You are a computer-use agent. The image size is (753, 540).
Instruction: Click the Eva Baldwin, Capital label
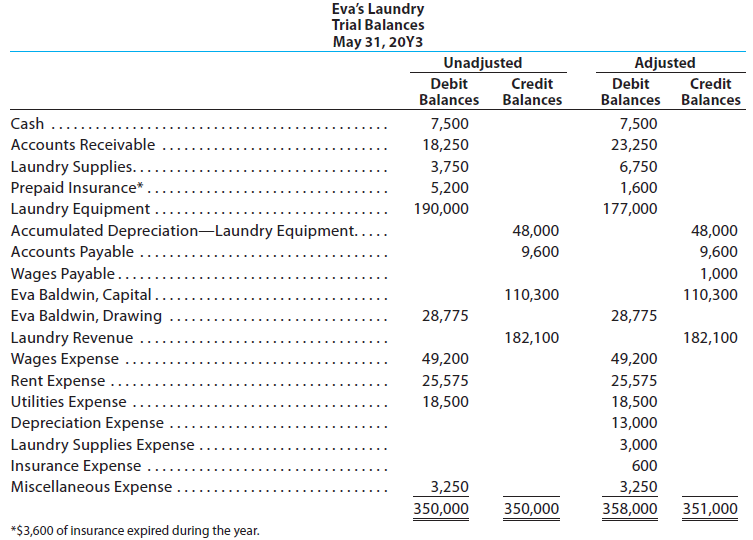pos(81,295)
